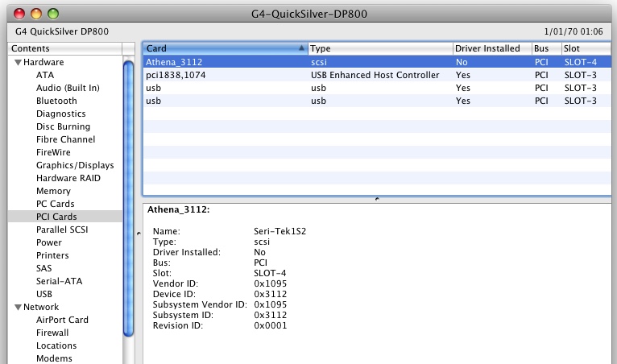This screenshot has width=617, height=364.
Task: Select the pci1838,1074 card row
Action: [x=377, y=75]
